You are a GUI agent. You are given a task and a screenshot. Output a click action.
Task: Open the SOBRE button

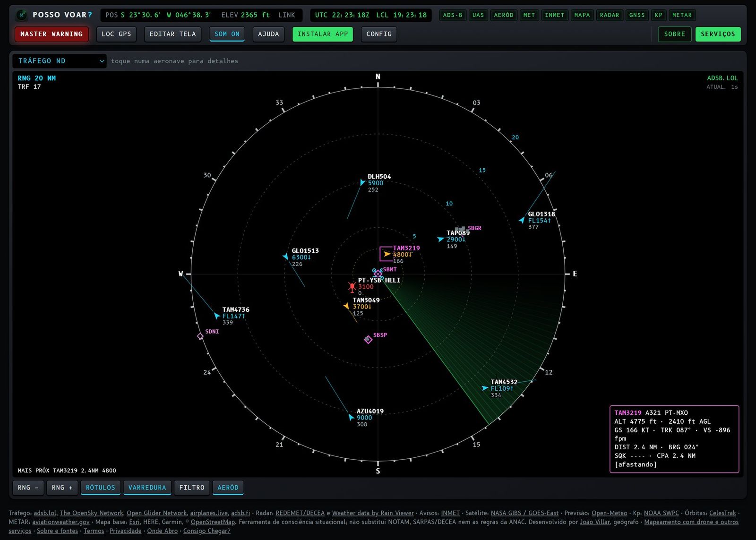pos(675,34)
